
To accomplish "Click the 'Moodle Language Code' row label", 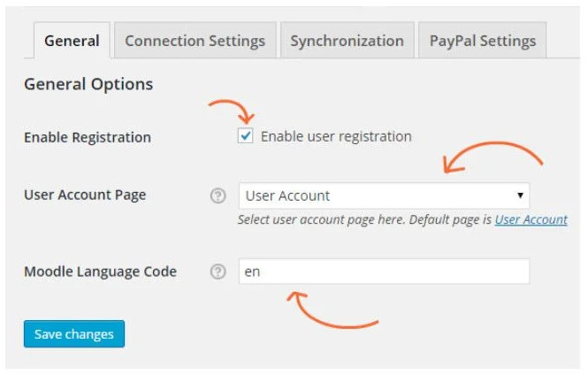I will point(101,272).
